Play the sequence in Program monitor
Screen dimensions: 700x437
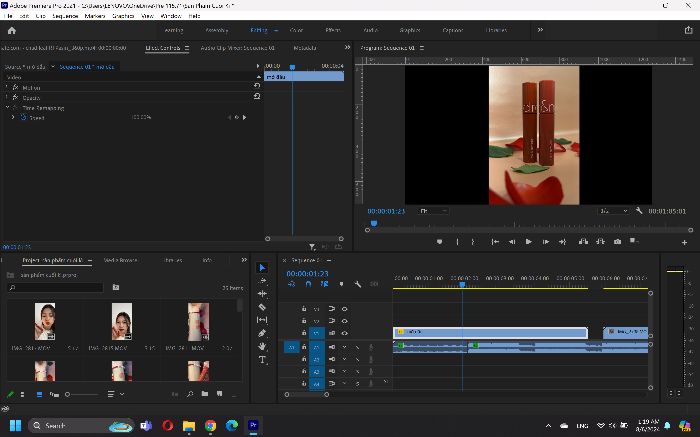[x=529, y=241]
